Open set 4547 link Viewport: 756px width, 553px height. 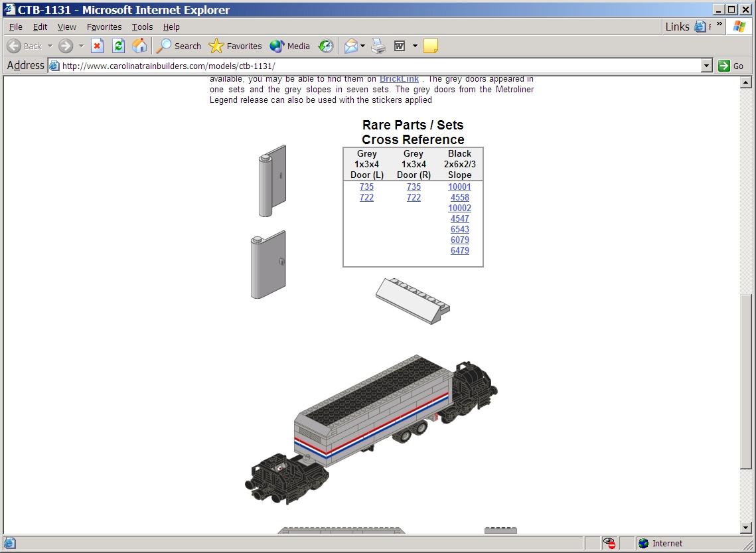459,218
